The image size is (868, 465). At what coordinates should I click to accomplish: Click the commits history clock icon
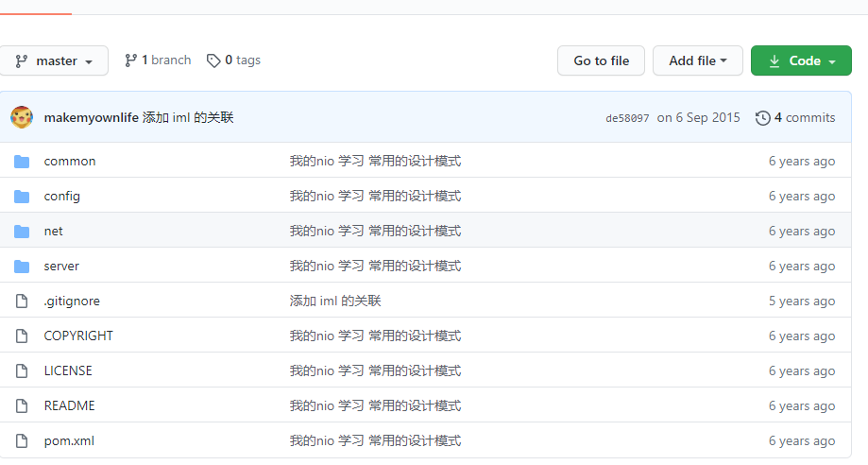[x=763, y=118]
